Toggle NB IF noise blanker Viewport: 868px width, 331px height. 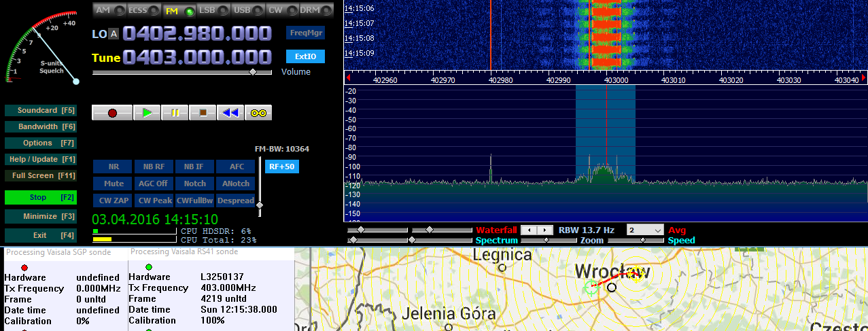194,167
